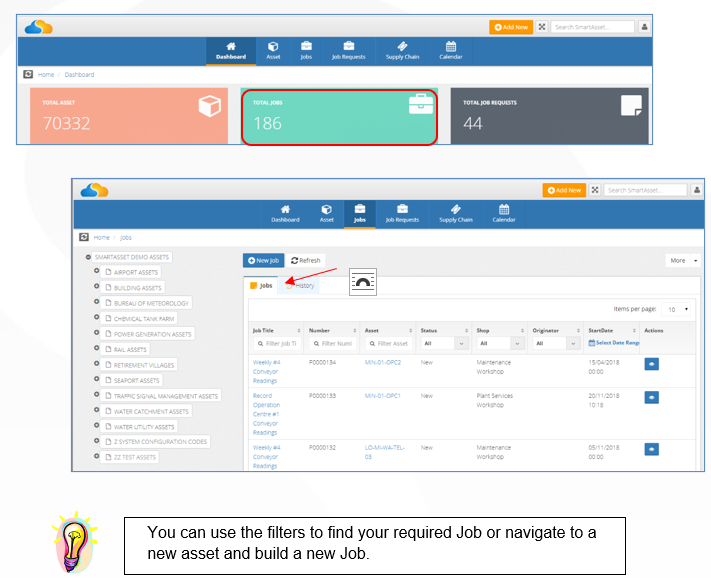Viewport: 711px width, 578px height.
Task: Open Job Requests nav in upper screenshot
Action: tap(348, 51)
